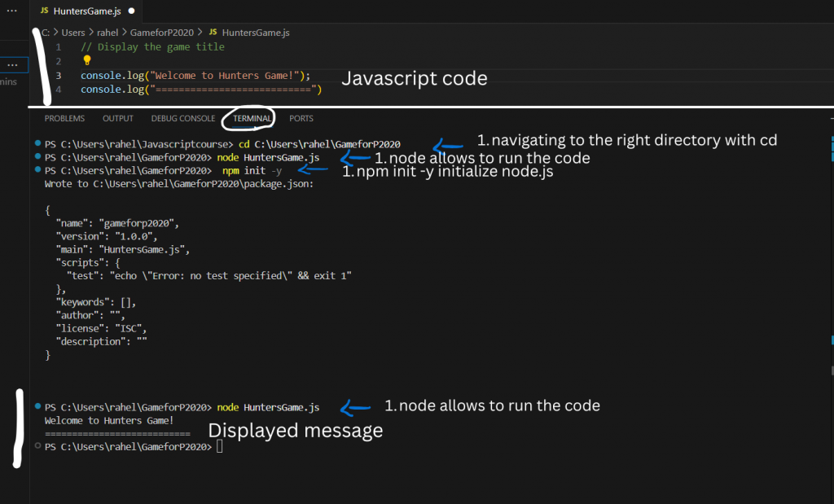The width and height of the screenshot is (834, 504).
Task: Click the unsaved dot on HuntersGame.js tab
Action: coord(131,11)
